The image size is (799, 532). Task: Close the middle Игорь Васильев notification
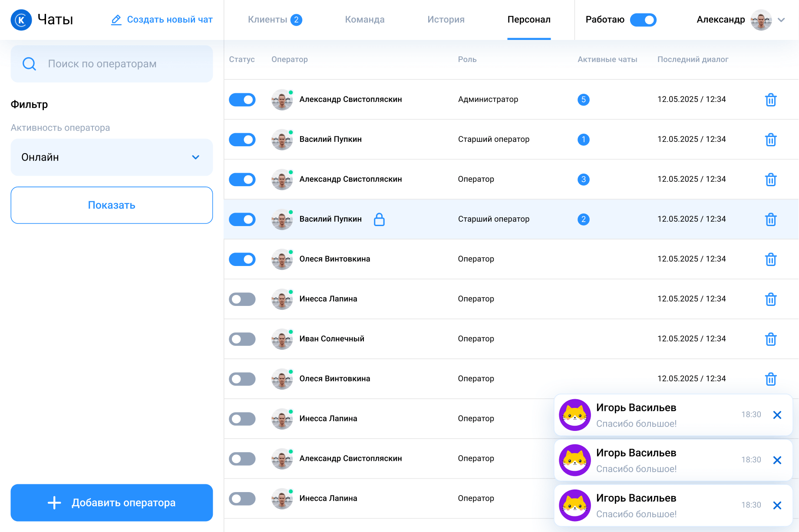pyautogui.click(x=777, y=460)
